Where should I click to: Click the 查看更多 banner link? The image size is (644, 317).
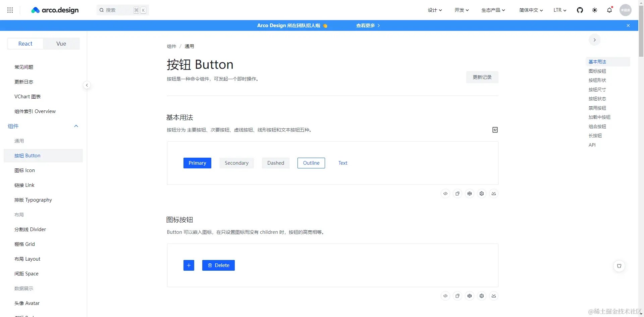(x=368, y=25)
